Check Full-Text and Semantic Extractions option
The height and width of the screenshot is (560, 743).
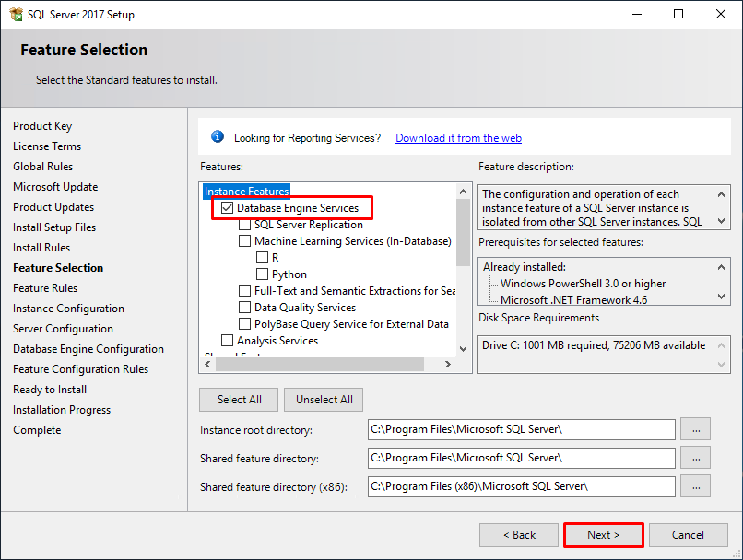click(244, 291)
